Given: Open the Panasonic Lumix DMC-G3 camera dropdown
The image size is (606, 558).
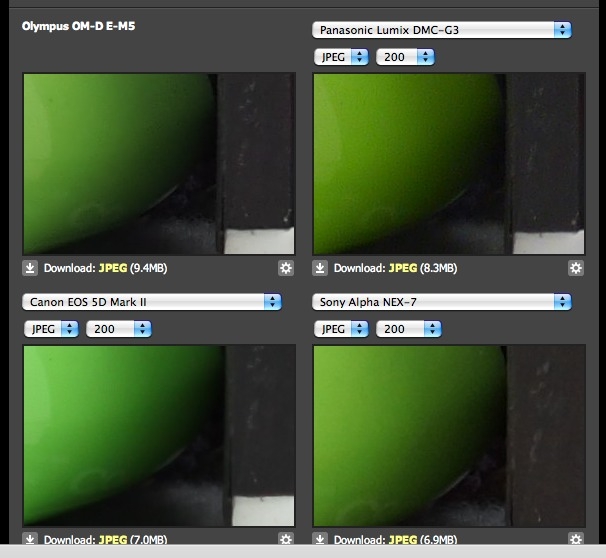Looking at the screenshot, I should point(442,30).
